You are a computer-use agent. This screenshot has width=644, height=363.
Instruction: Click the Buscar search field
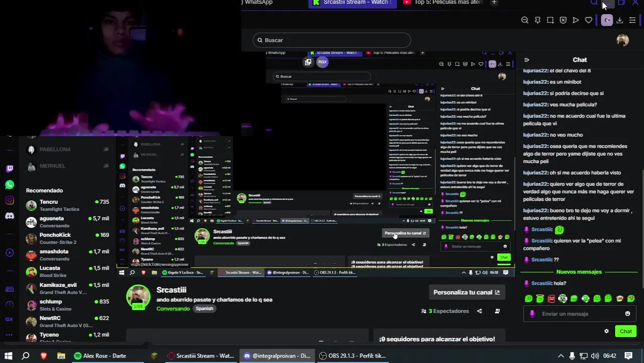332,40
